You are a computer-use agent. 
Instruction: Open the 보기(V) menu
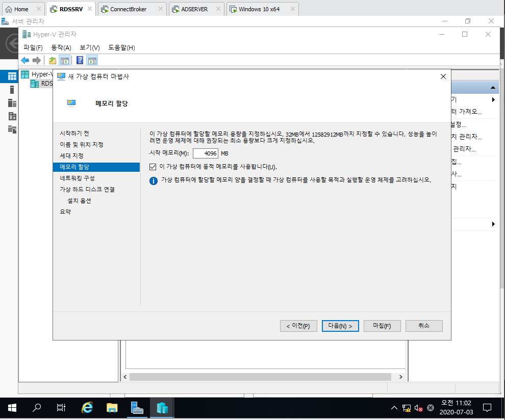coord(90,47)
